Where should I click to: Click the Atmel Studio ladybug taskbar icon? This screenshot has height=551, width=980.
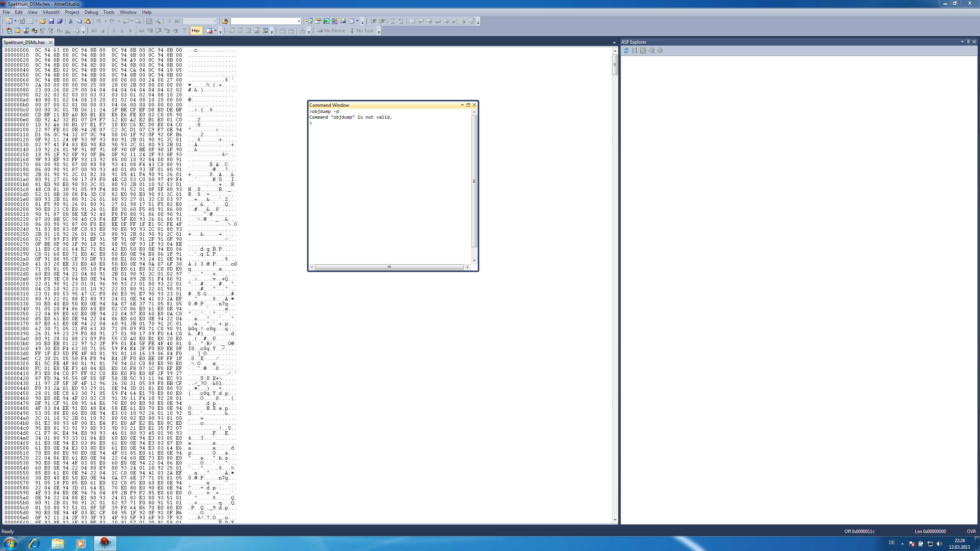[105, 543]
